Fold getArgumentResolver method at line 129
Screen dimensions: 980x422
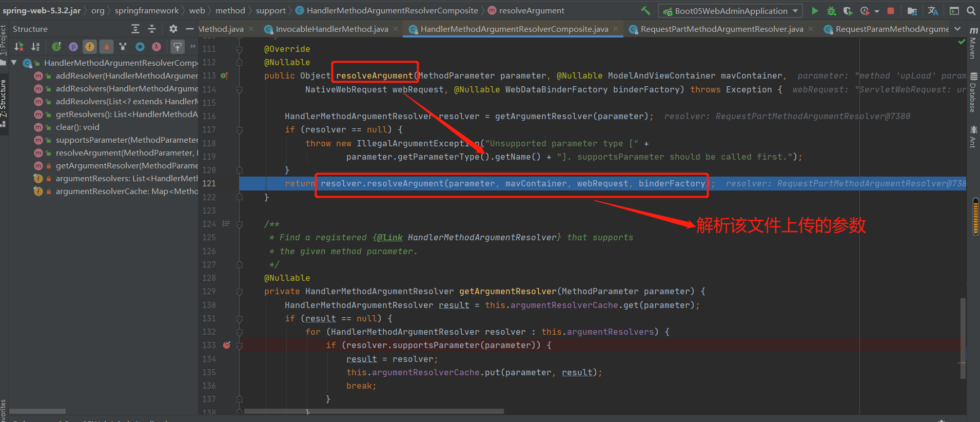240,292
